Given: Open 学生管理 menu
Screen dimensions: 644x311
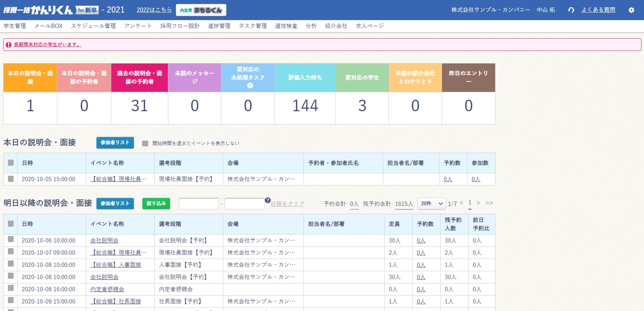Looking at the screenshot, I should (15, 26).
